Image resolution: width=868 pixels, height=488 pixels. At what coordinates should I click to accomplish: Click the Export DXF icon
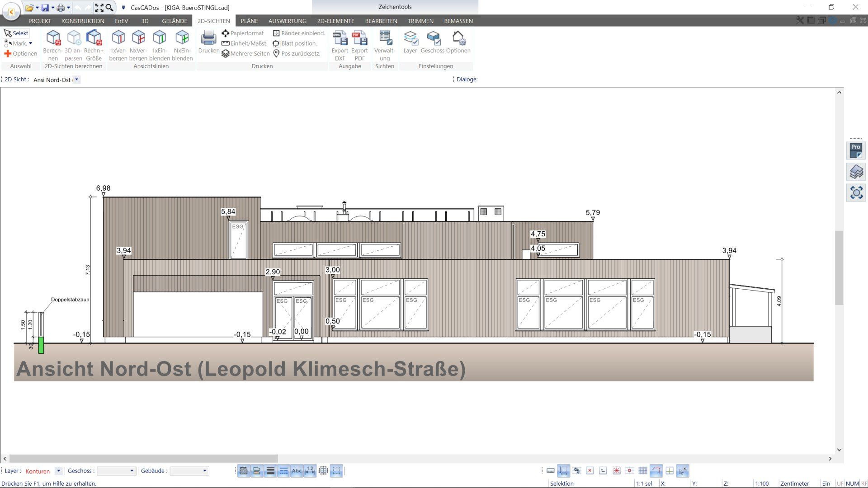(x=340, y=38)
